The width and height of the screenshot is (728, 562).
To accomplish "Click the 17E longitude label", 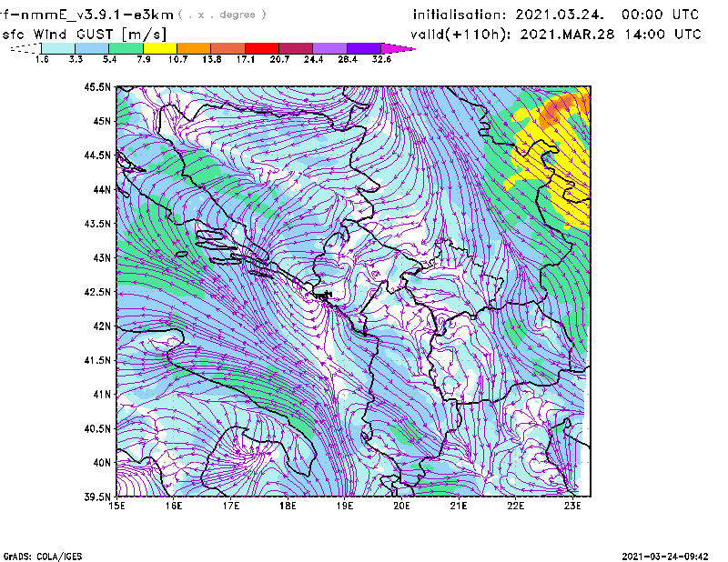I will tap(231, 506).
